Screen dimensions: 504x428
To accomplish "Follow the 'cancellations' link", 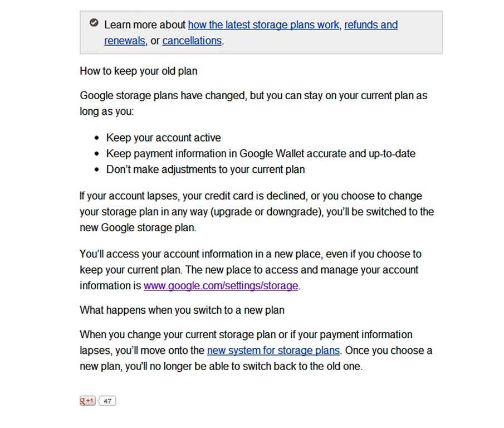I will pos(192,41).
